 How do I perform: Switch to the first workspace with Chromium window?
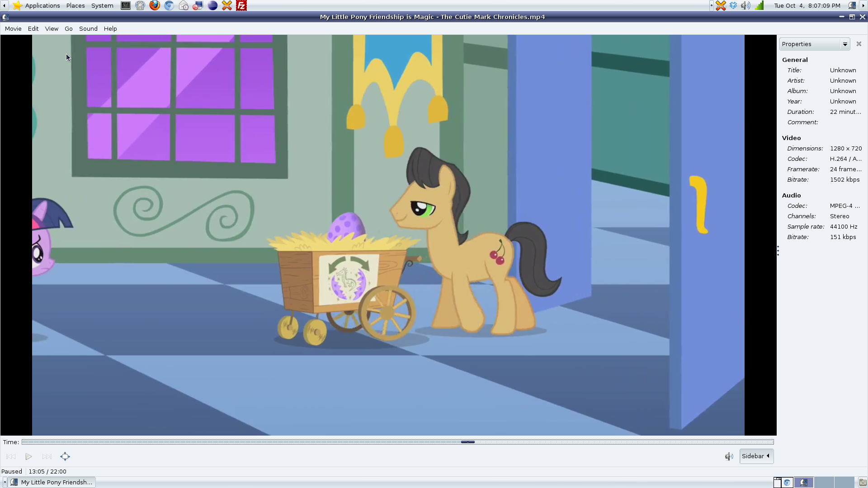(x=783, y=482)
